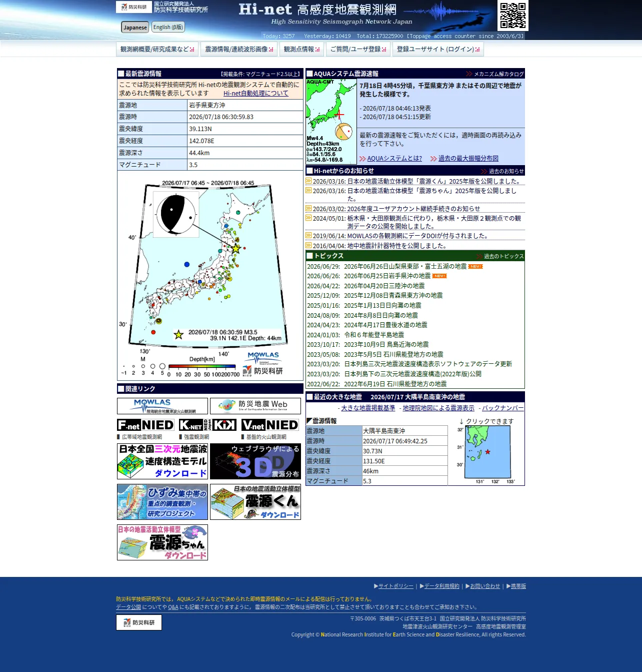Open the データ利用規約 footer link

click(441, 586)
